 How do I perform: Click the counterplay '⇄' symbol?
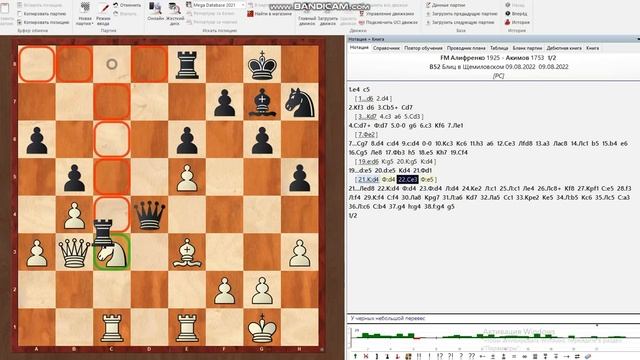(x=577, y=356)
